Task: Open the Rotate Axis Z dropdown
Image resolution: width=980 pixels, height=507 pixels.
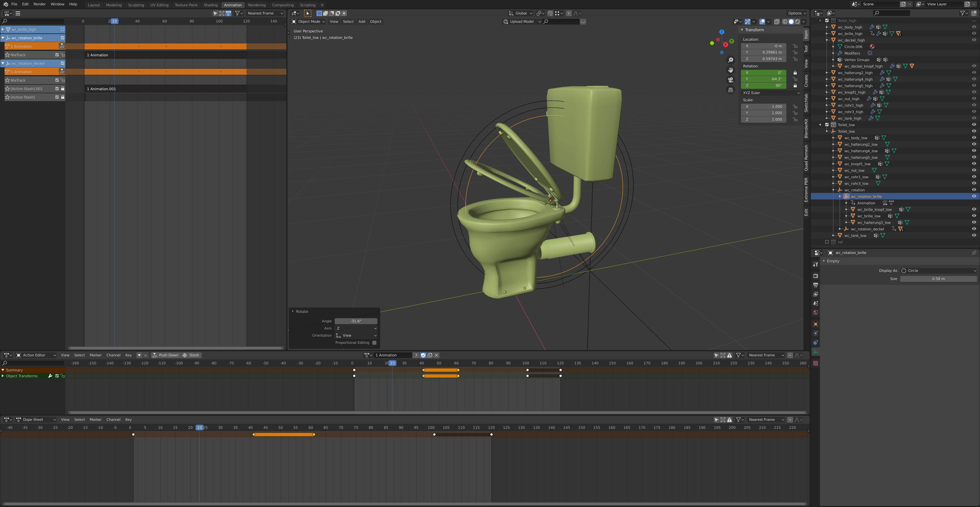Action: point(356,328)
